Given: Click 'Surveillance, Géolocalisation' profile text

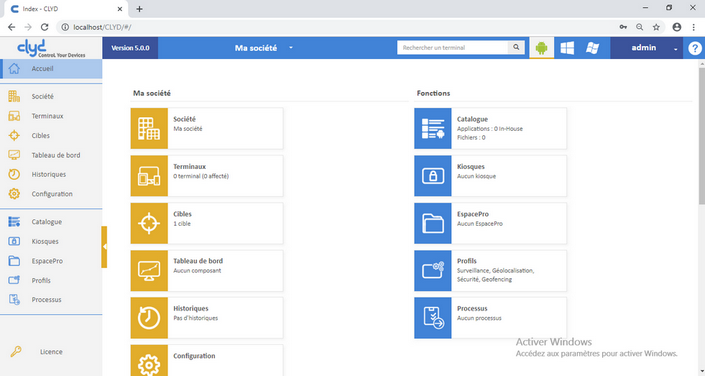Looking at the screenshot, I should click(x=495, y=271).
